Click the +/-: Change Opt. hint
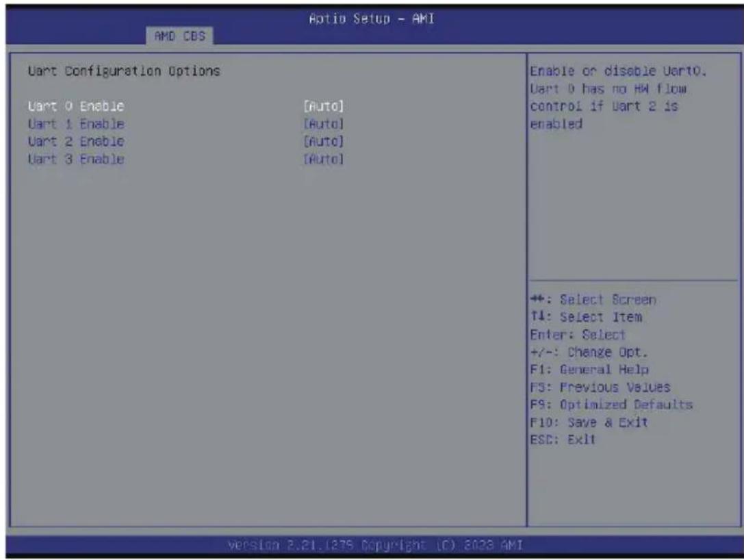The width and height of the screenshot is (744, 560). 589,352
